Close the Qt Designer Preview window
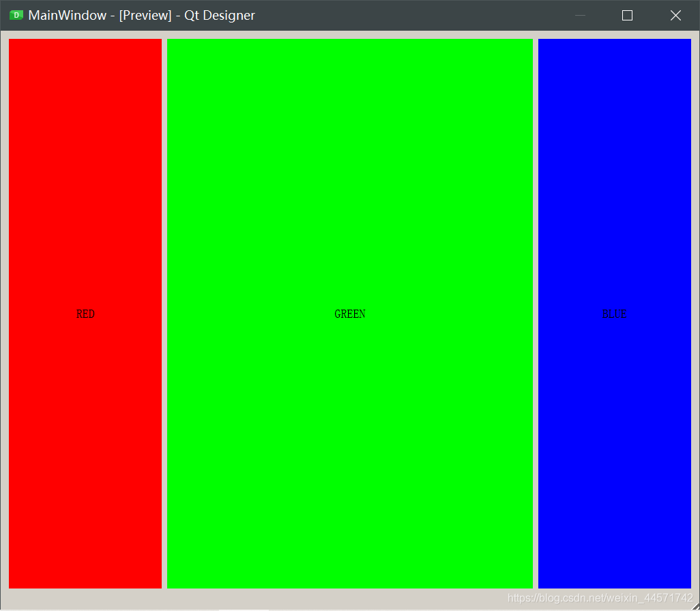The width and height of the screenshot is (700, 611). (x=675, y=15)
